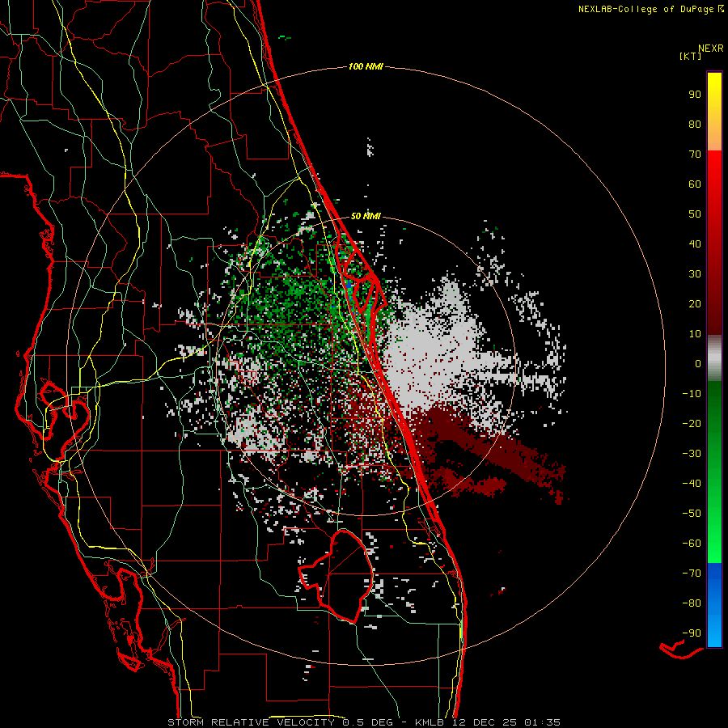Click the gray zero-velocity segment of color bar
Image resolution: width=728 pixels, height=728 pixels.
point(714,358)
